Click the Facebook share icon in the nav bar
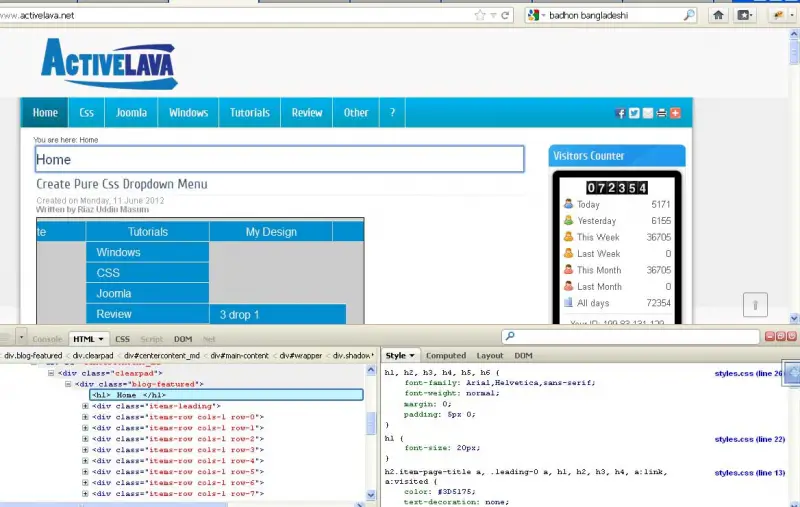 coord(620,113)
